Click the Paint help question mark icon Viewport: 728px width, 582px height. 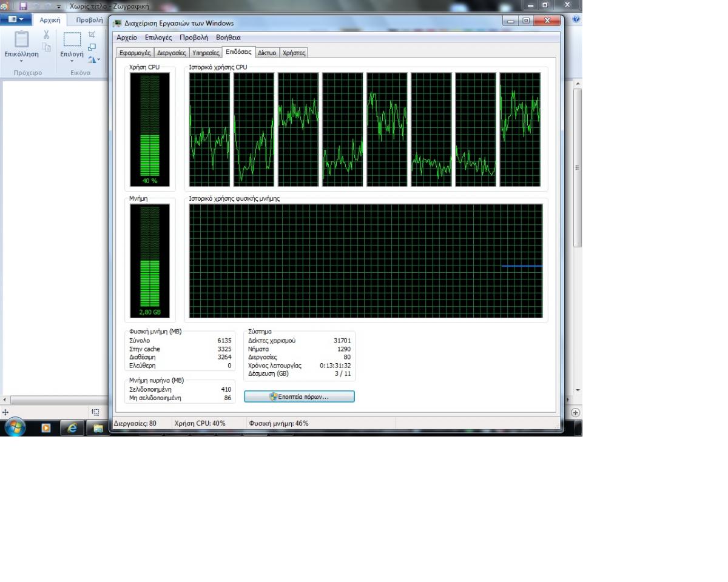(x=576, y=19)
